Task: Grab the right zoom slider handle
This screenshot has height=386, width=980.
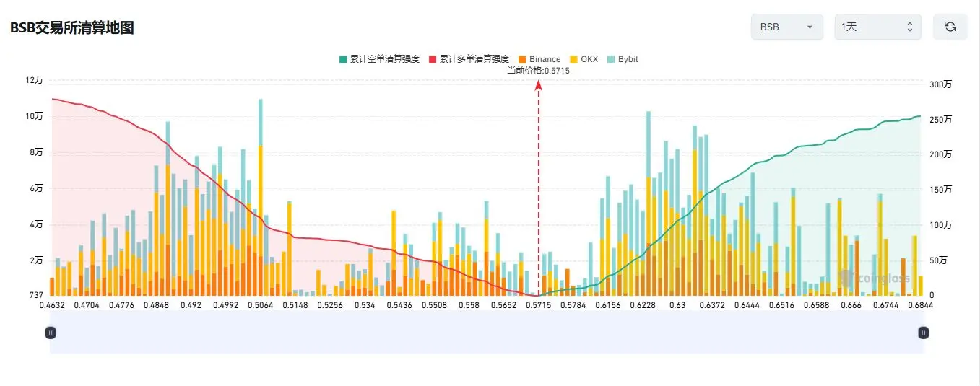Action: pos(924,333)
